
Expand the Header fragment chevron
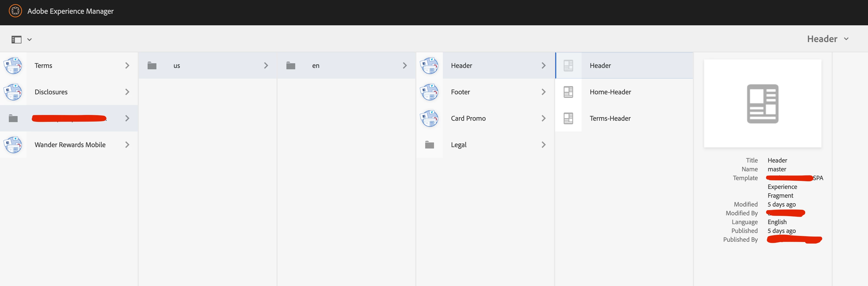(x=544, y=66)
